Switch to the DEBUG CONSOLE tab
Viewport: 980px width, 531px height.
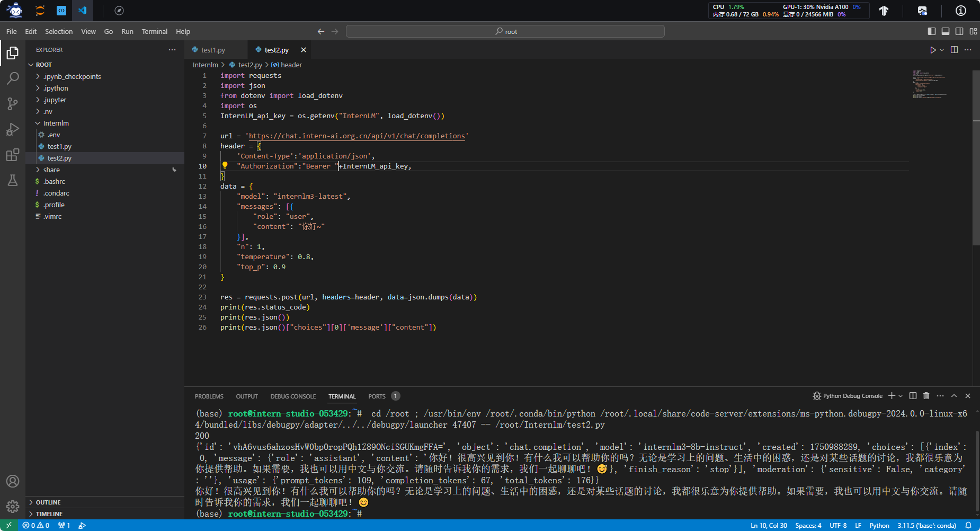[293, 396]
